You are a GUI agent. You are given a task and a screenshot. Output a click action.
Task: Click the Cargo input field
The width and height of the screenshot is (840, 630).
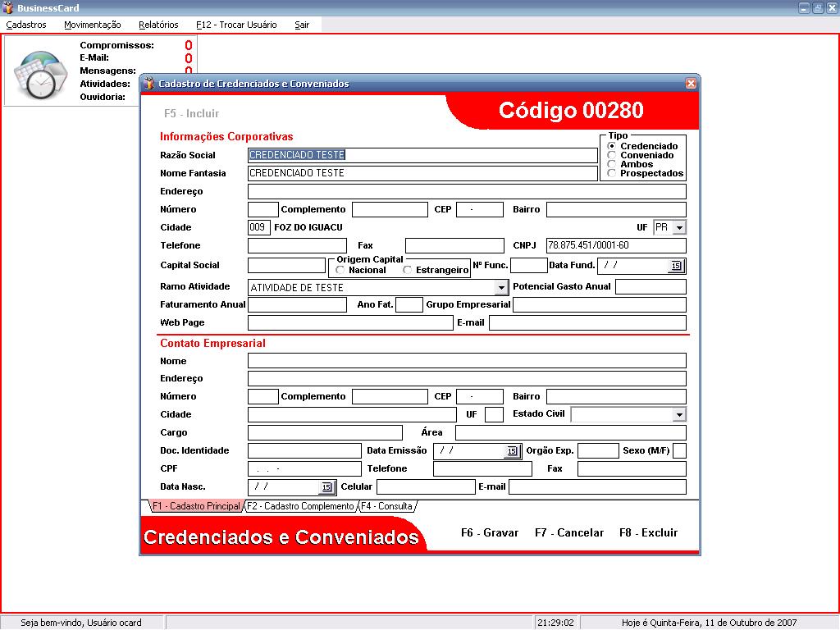tap(325, 433)
